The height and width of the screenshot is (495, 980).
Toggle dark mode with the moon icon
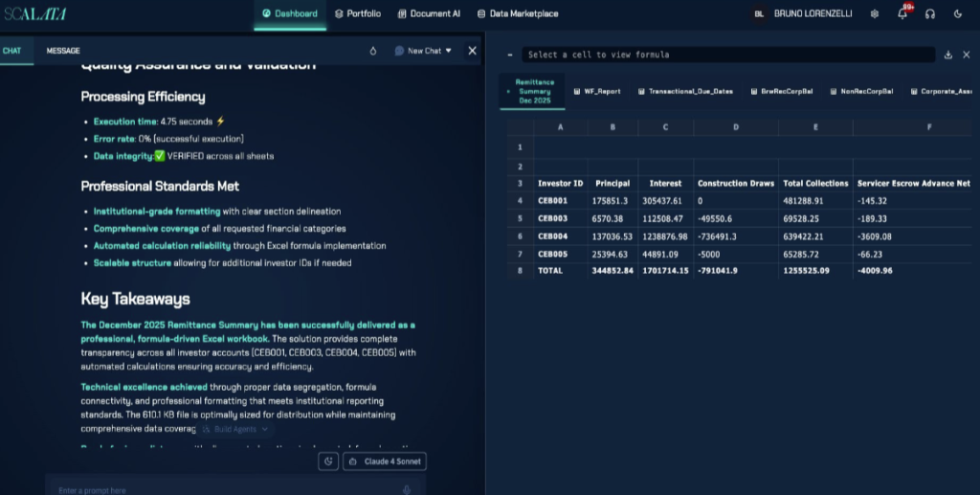[958, 14]
